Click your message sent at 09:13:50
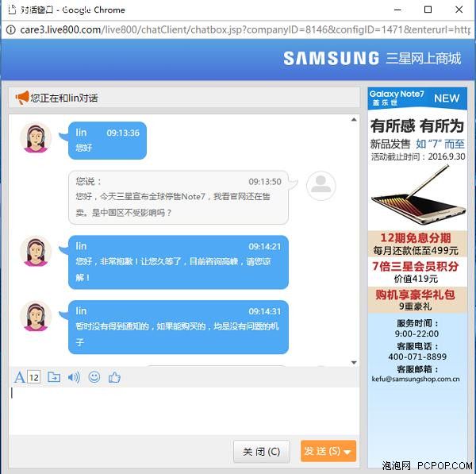 click(178, 198)
